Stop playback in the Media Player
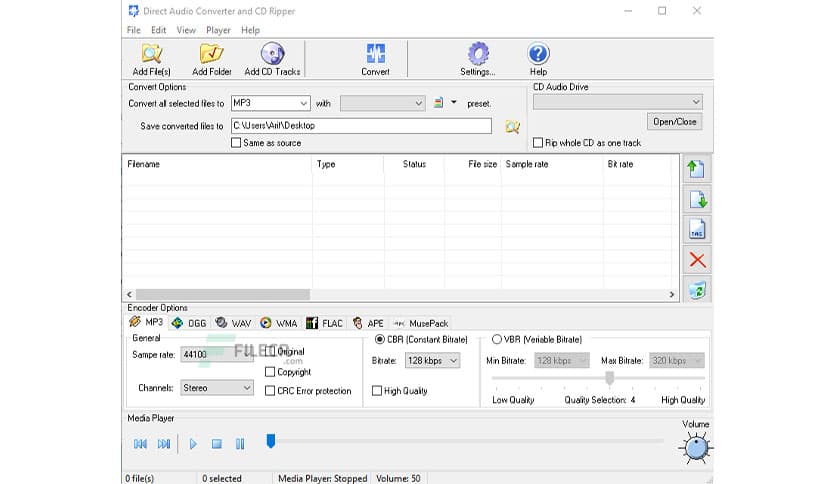This screenshot has width=836, height=484. (216, 443)
